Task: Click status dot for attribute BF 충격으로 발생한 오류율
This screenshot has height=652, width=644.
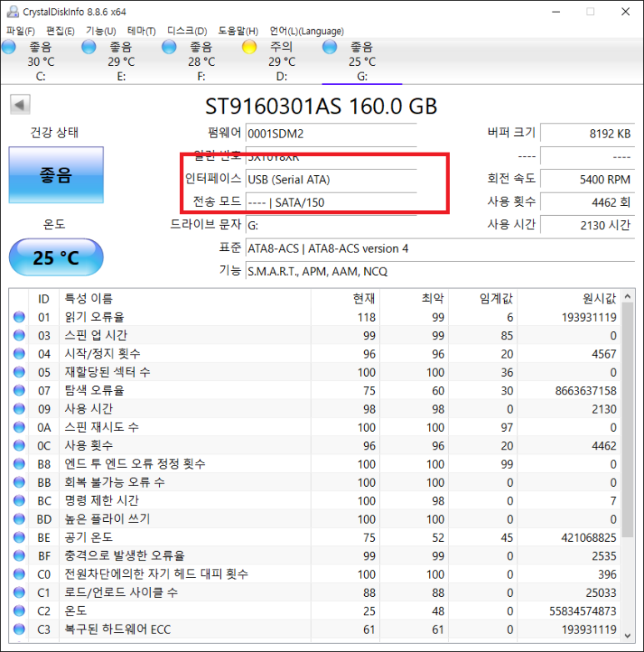Action: click(x=19, y=555)
